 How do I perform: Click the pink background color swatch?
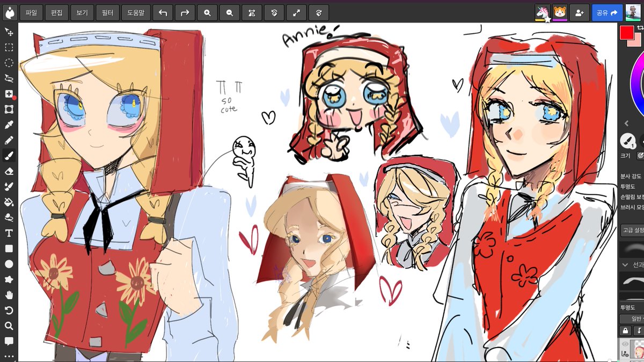click(x=638, y=41)
